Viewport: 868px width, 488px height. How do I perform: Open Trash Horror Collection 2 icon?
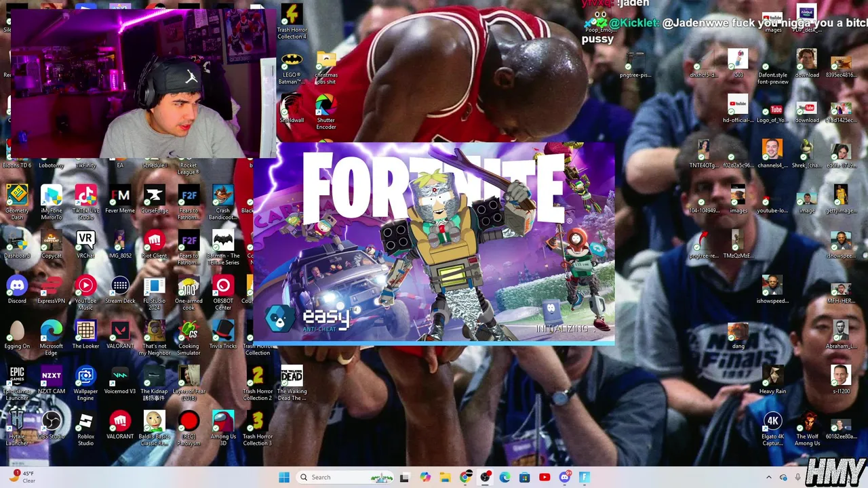(258, 382)
